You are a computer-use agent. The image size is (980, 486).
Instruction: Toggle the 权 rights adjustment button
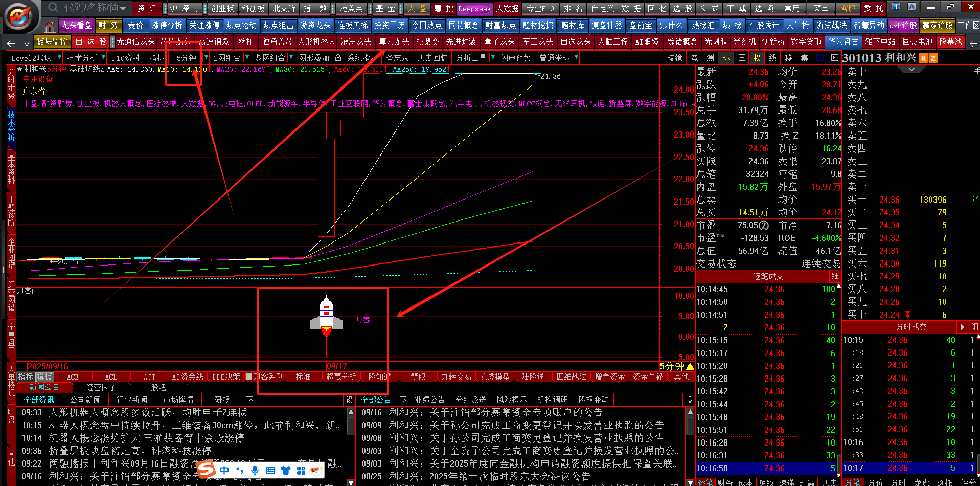pos(757,58)
